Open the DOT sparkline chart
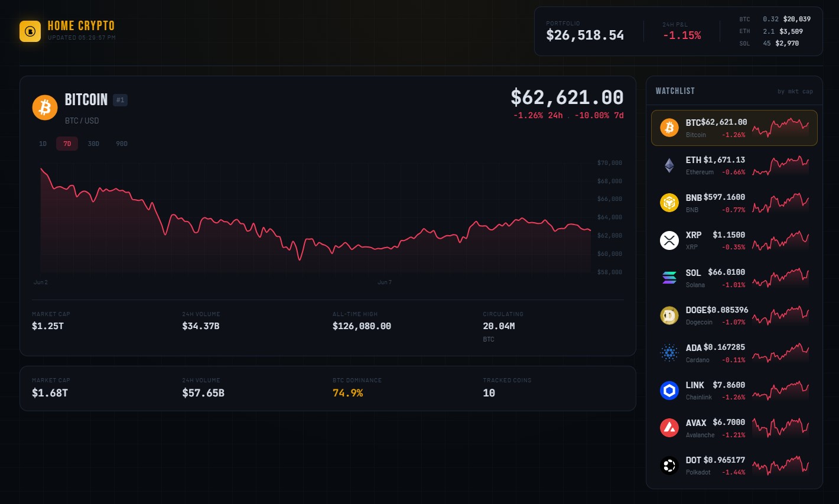839x504 pixels. (781, 466)
